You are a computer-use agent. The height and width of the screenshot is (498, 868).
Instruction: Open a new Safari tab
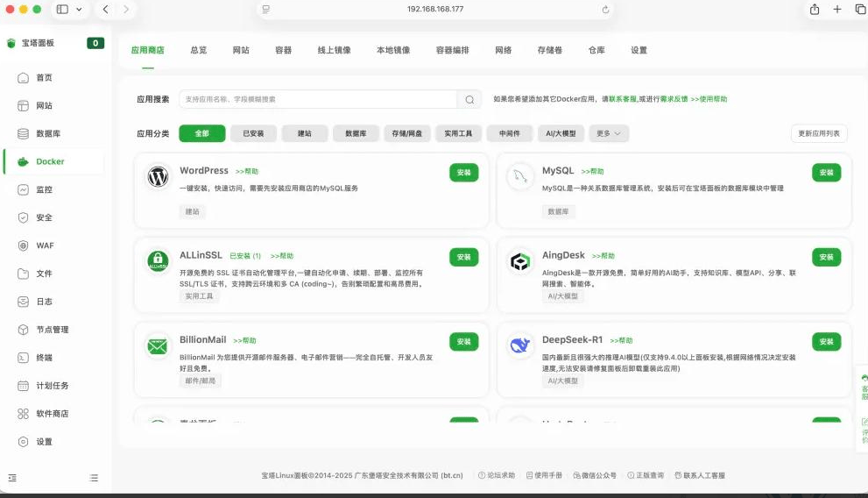pyautogui.click(x=837, y=10)
